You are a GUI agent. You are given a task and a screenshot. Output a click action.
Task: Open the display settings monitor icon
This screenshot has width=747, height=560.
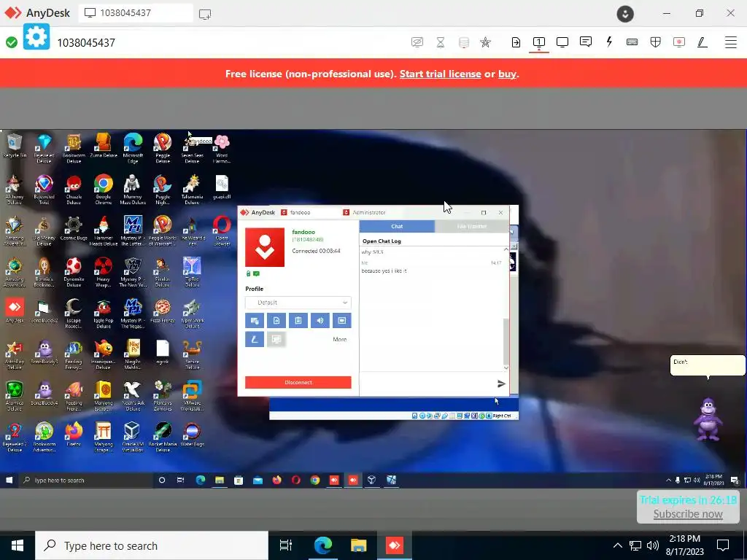pyautogui.click(x=562, y=42)
